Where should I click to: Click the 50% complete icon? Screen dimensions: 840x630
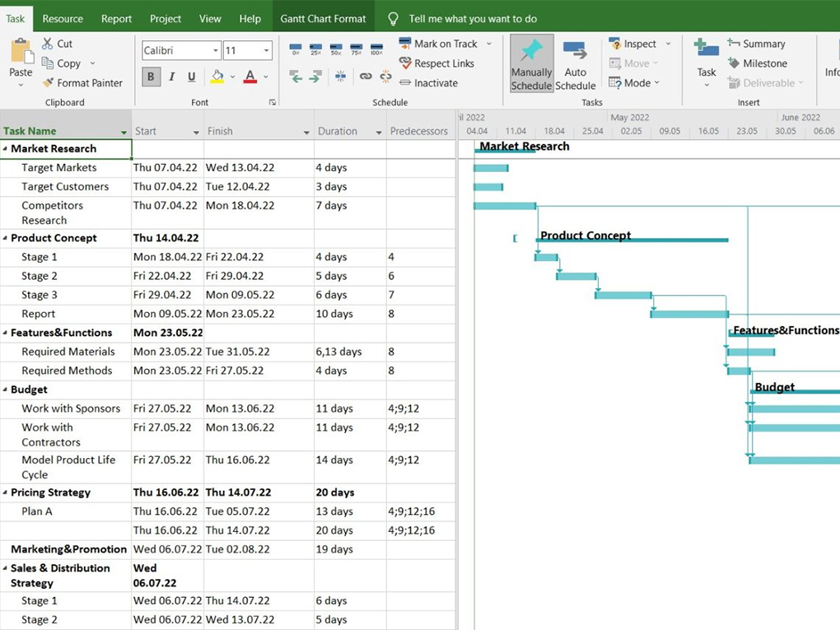(336, 50)
